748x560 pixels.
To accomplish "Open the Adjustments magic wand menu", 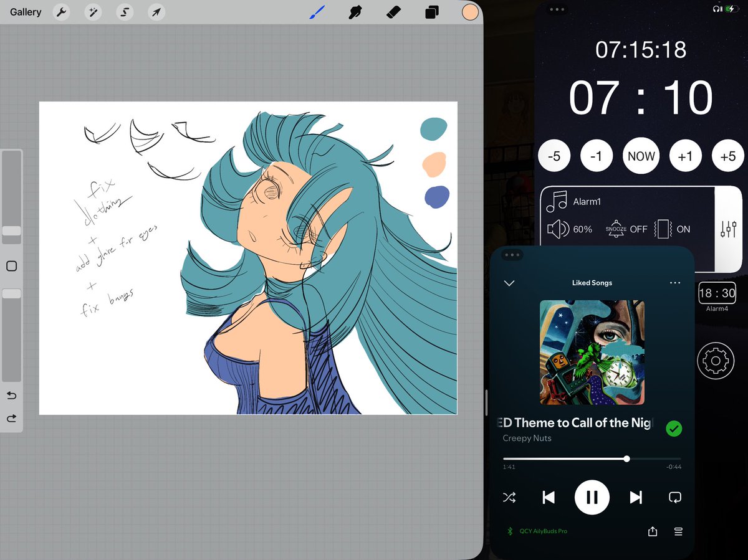I will [93, 12].
